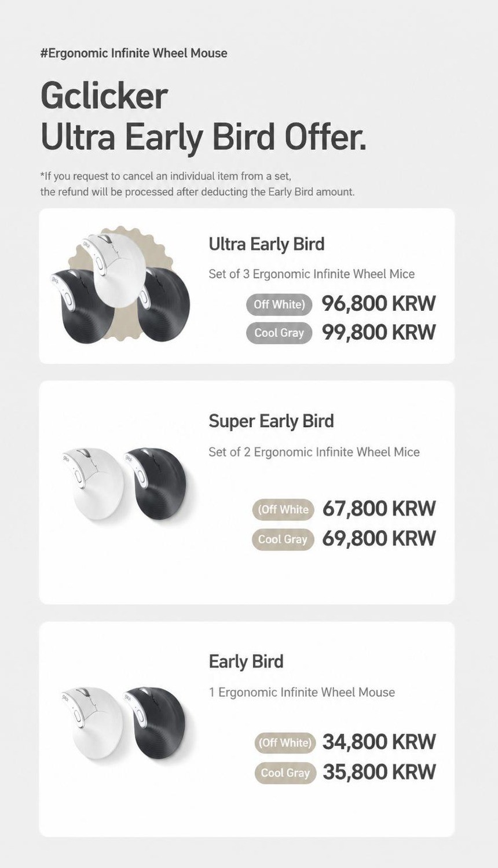Click the 69,800 KRW price

click(379, 539)
